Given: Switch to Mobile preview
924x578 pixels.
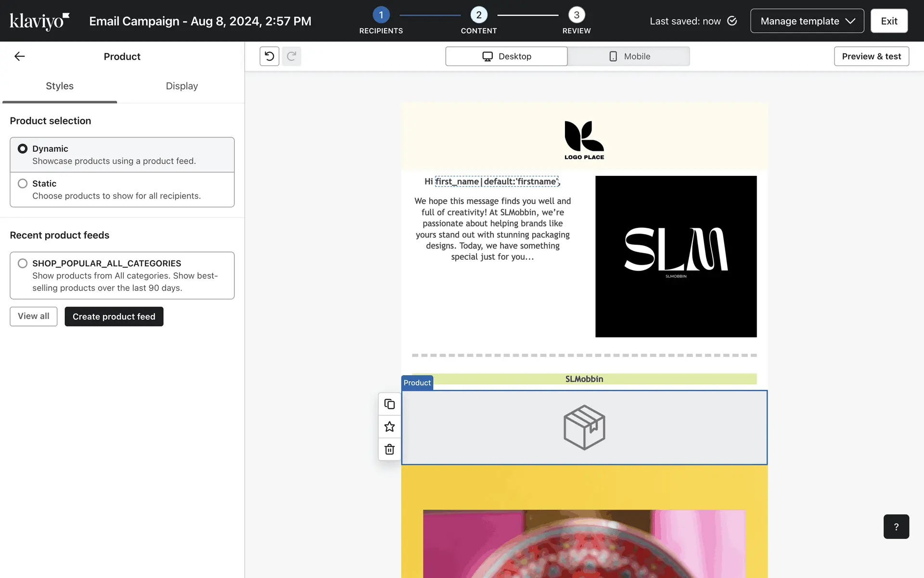Looking at the screenshot, I should 629,56.
